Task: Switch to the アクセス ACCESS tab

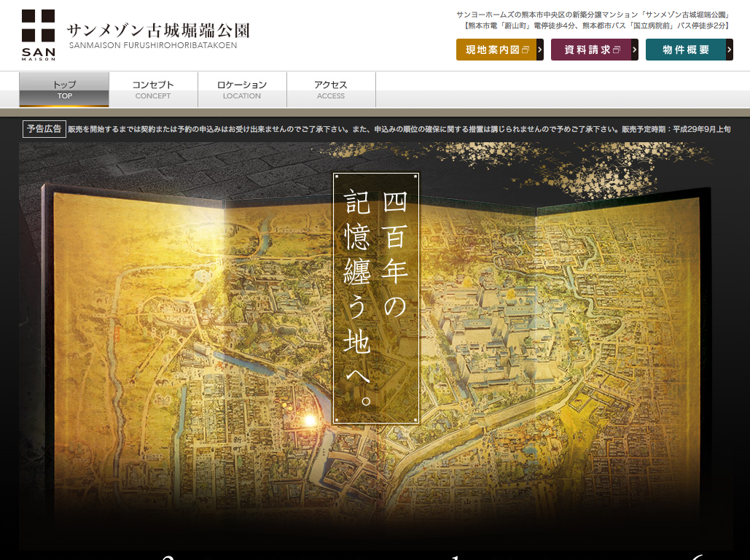Action: tap(331, 90)
